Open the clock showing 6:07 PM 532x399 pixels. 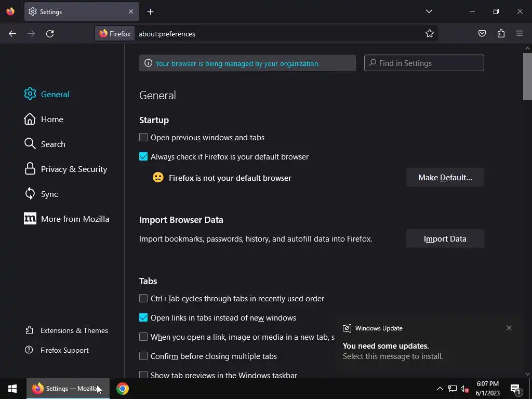pos(487,389)
